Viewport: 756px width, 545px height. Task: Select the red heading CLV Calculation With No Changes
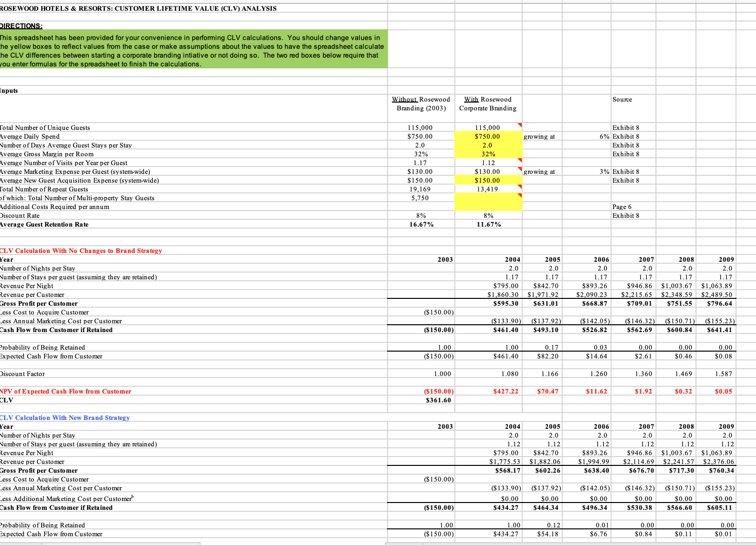point(81,251)
